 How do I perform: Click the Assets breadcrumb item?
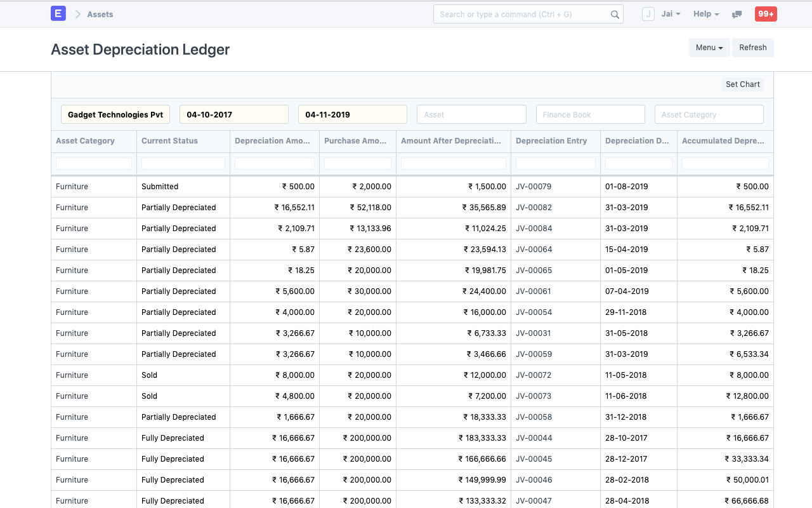[100, 13]
